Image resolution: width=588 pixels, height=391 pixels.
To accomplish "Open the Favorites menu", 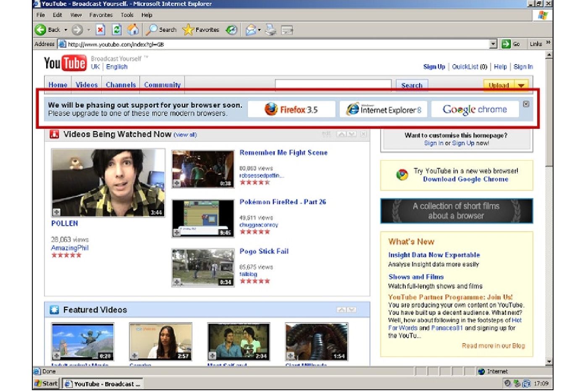I will point(101,15).
